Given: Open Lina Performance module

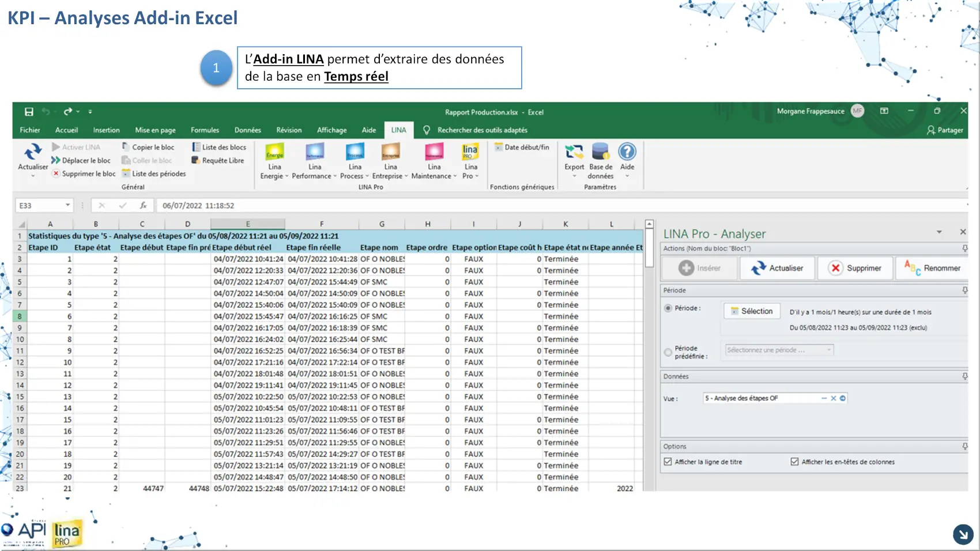Looking at the screenshot, I should [x=315, y=161].
